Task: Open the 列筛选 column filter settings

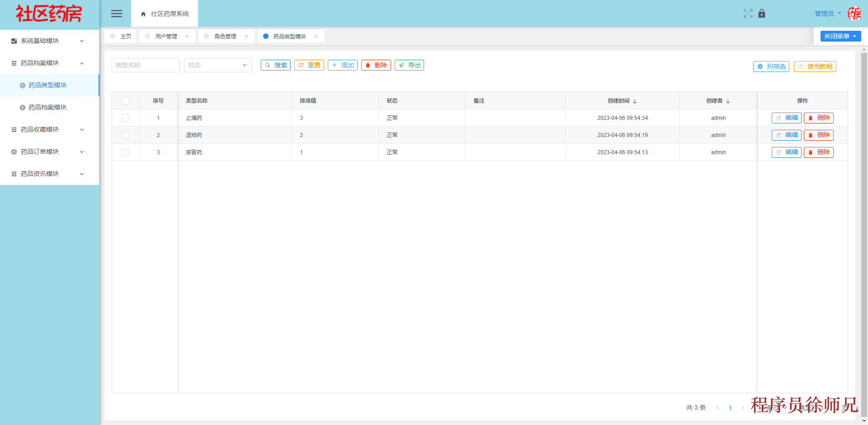Action: pyautogui.click(x=771, y=66)
